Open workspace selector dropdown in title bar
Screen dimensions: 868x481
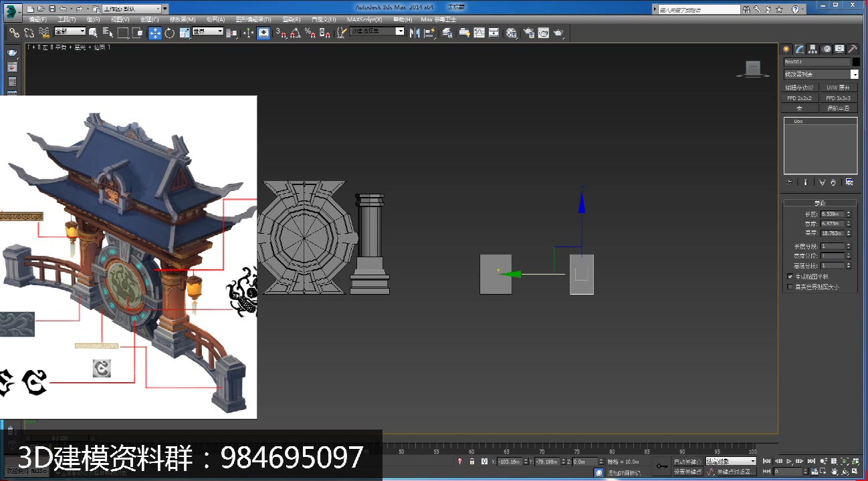pyautogui.click(x=131, y=8)
